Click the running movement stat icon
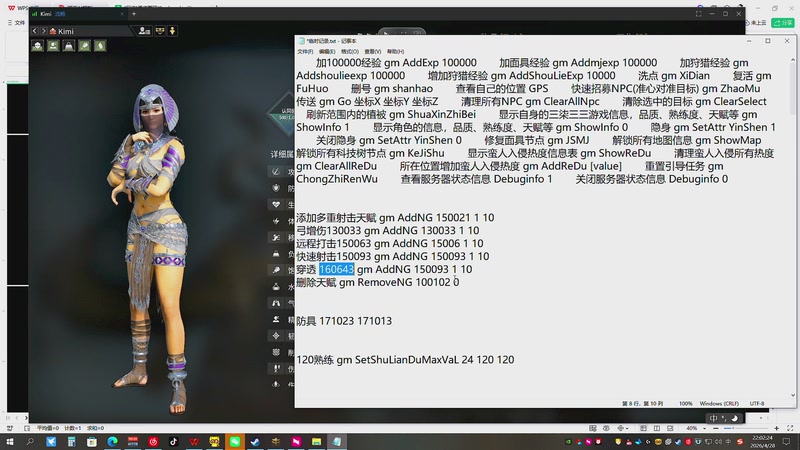The image size is (800, 450). pos(276,237)
